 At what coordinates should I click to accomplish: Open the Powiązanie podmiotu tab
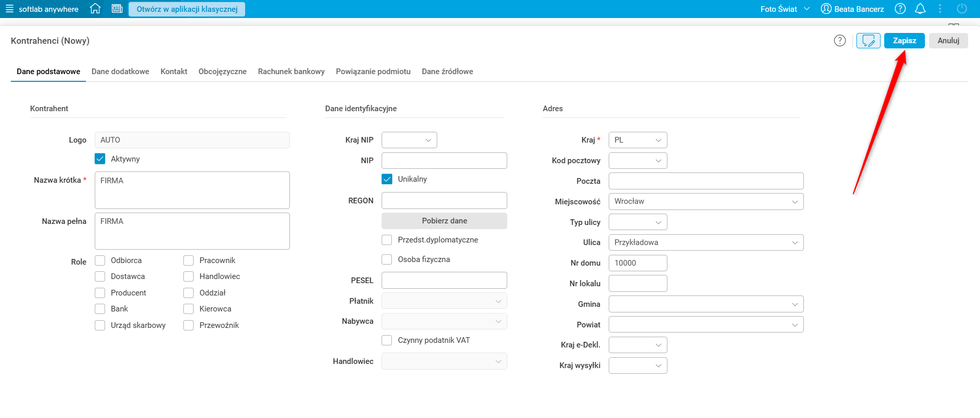coord(373,72)
